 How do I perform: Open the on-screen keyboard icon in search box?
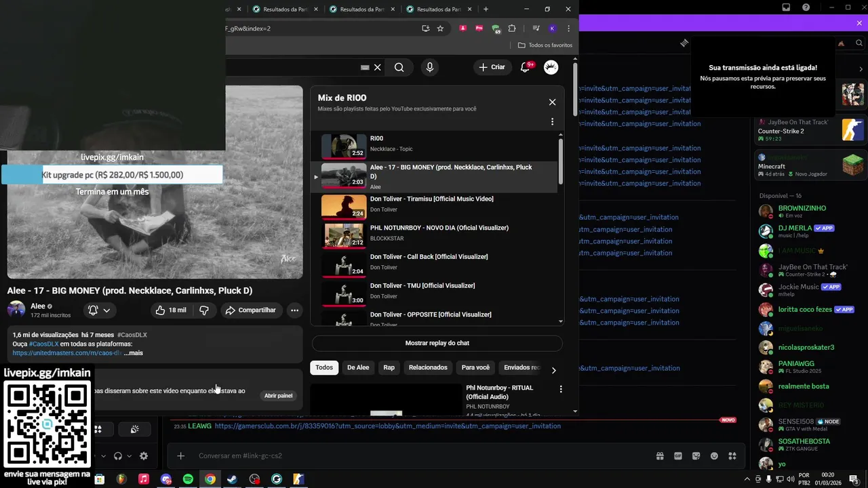tap(365, 67)
